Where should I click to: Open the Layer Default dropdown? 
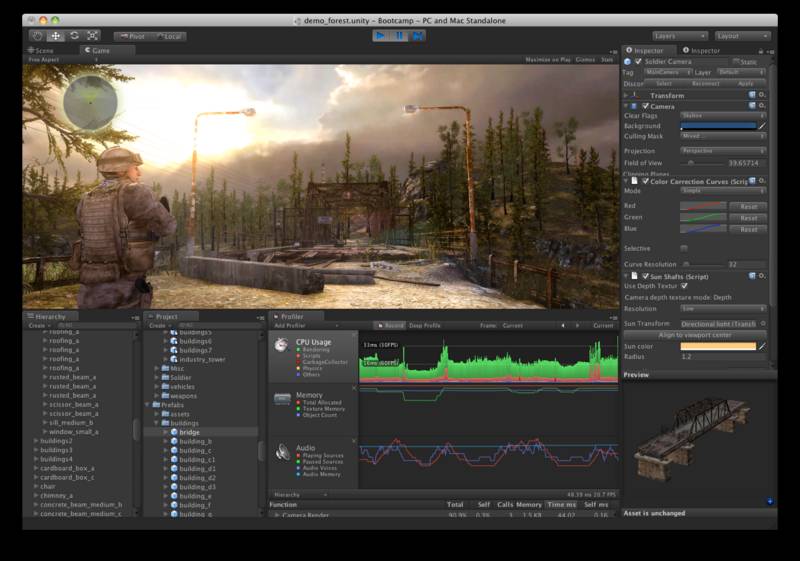(742, 72)
